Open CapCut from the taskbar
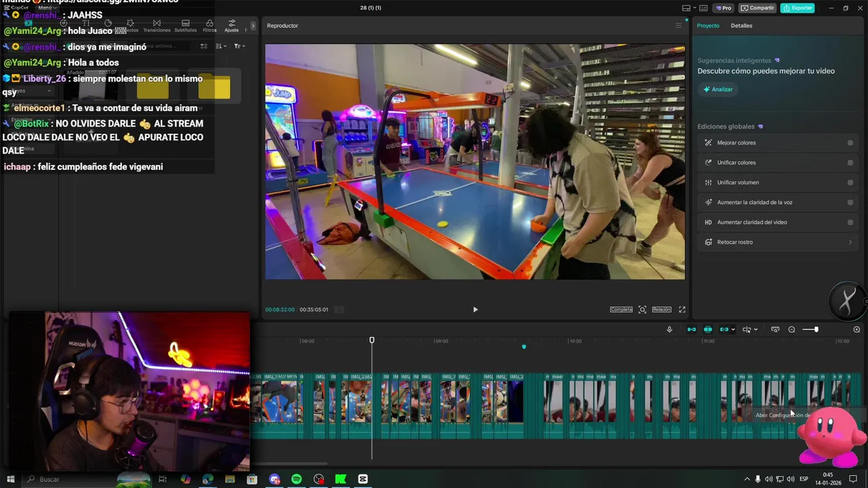The width and height of the screenshot is (868, 488). [363, 479]
